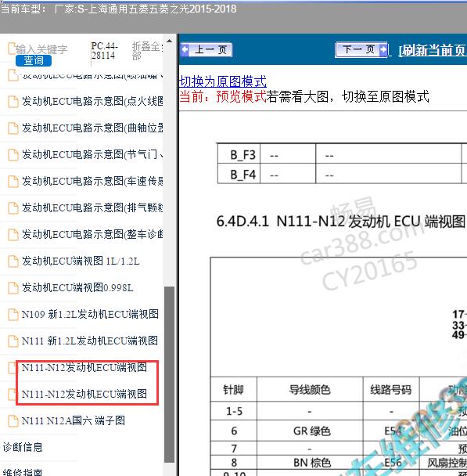Switch via 切换为原图模式 link
The width and height of the screenshot is (467, 476).
pyautogui.click(x=223, y=81)
